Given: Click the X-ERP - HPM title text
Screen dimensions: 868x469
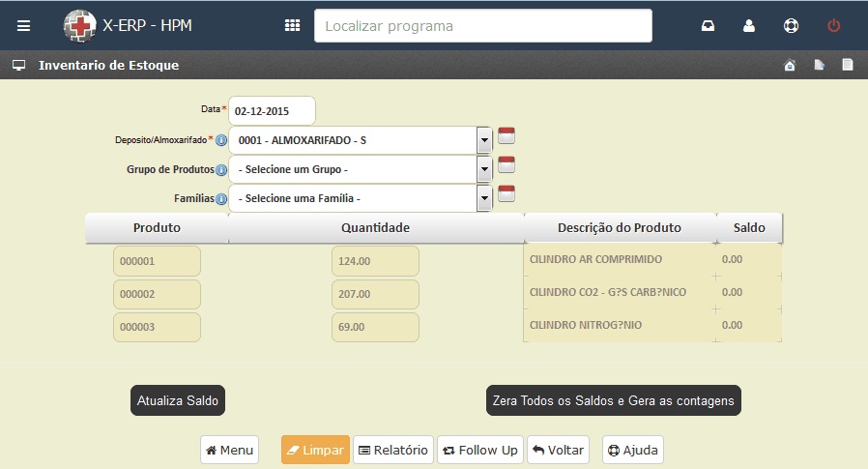Looking at the screenshot, I should (147, 25).
